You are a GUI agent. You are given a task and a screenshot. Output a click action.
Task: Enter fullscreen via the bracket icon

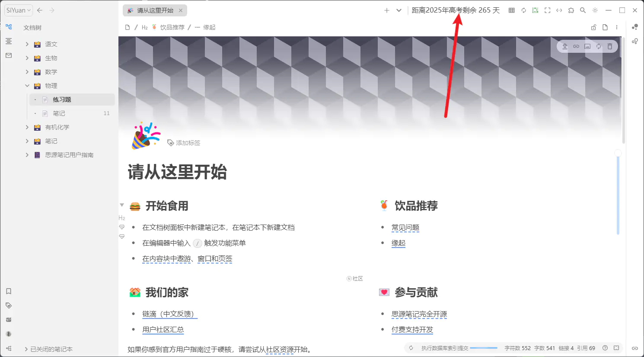pos(548,10)
